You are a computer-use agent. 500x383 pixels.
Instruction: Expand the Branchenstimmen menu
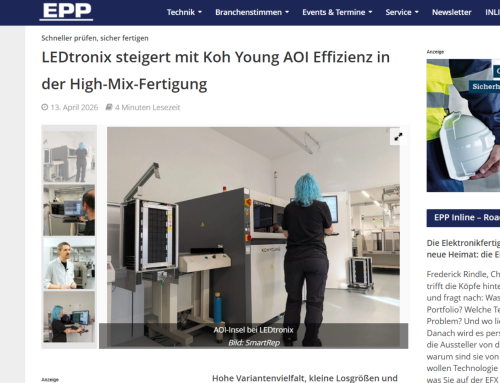(252, 12)
